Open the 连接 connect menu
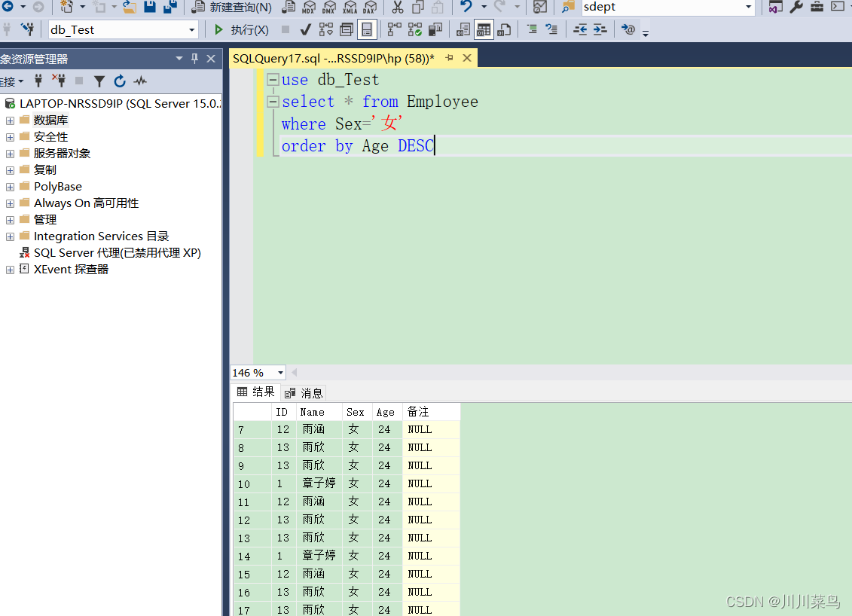Screen dimensions: 852x616 (12, 81)
